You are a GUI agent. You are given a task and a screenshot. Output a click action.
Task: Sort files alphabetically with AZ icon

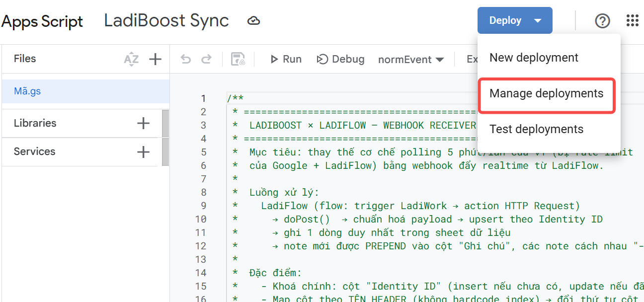131,60
